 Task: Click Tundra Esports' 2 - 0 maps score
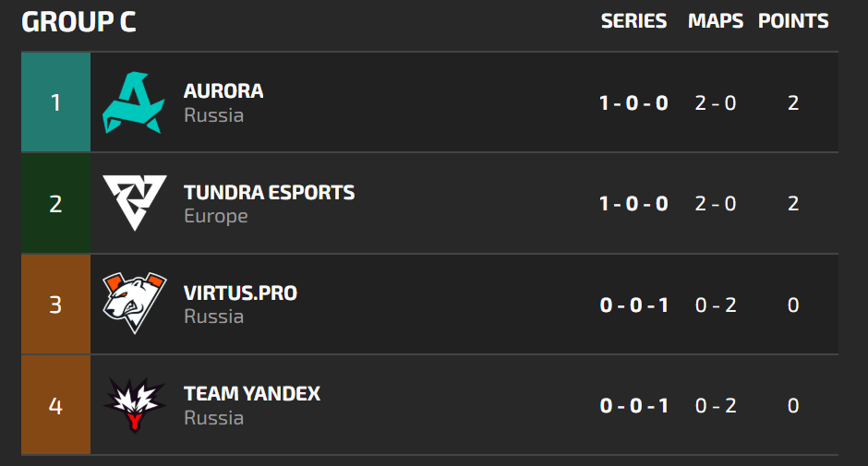click(x=716, y=203)
